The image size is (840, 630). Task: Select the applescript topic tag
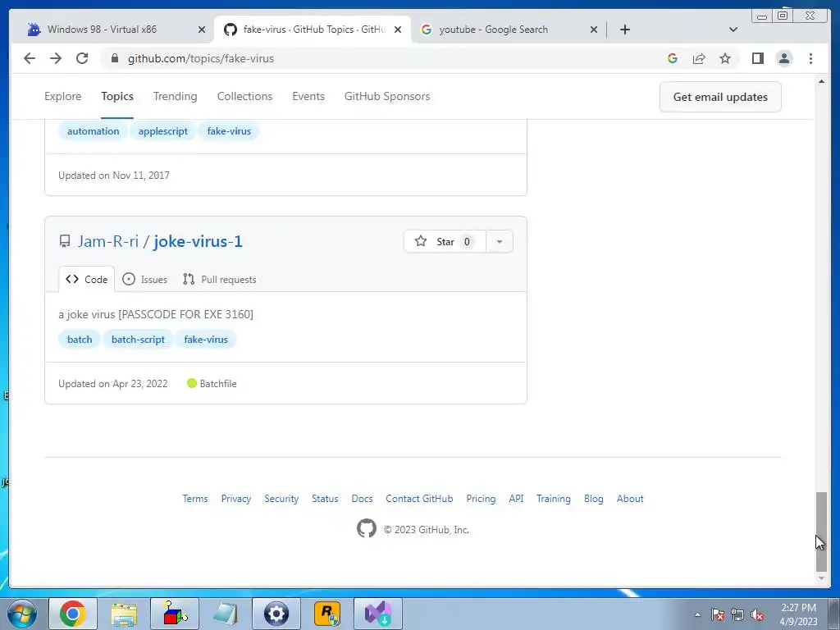pyautogui.click(x=163, y=131)
